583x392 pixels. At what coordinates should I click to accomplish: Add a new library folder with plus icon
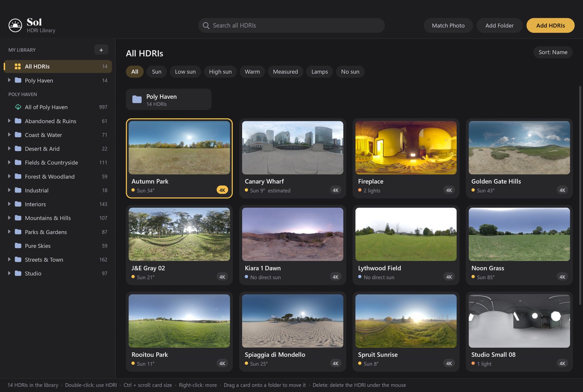click(x=101, y=50)
